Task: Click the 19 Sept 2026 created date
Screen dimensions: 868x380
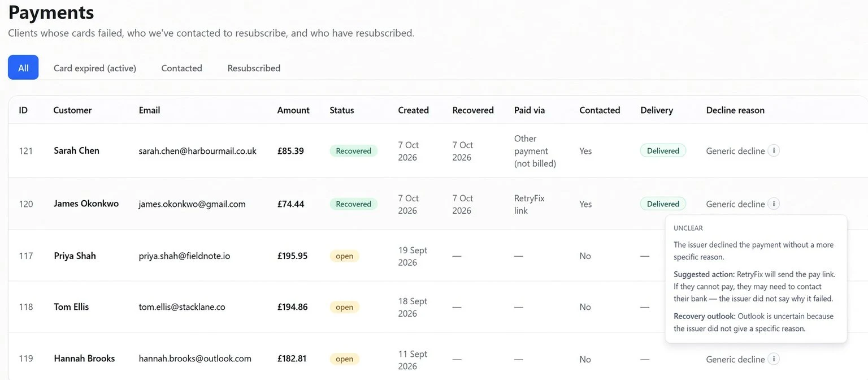Action: click(413, 256)
